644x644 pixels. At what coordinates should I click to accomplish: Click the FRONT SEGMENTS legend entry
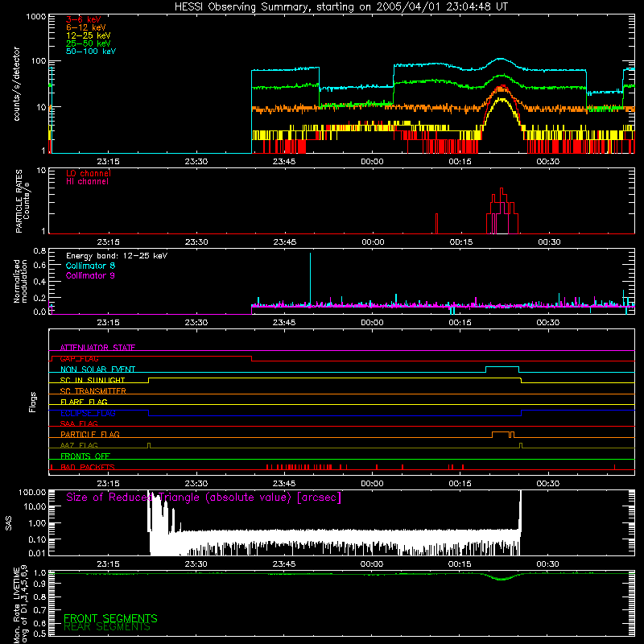click(110, 618)
